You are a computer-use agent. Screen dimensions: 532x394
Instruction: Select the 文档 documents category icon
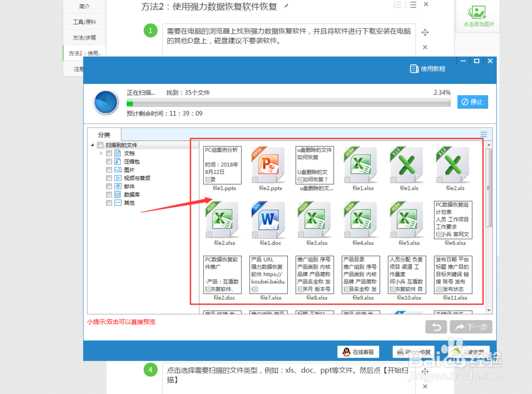pos(118,153)
